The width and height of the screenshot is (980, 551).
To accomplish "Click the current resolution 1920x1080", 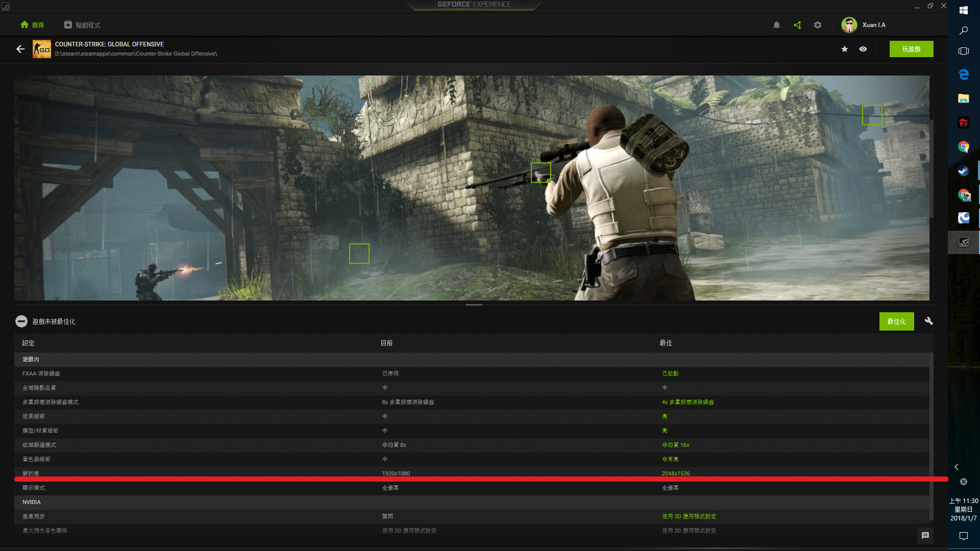I will click(396, 473).
